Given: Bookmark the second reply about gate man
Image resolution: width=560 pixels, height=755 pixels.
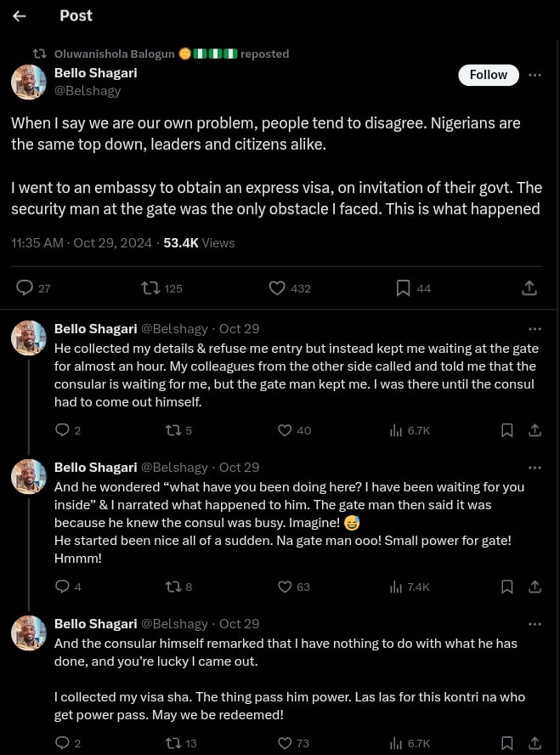Looking at the screenshot, I should pyautogui.click(x=506, y=587).
